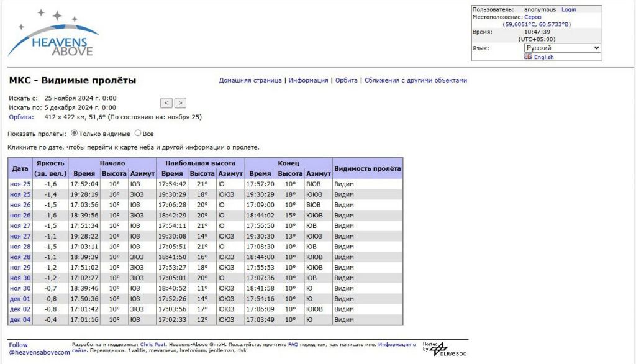
Task: Open the 'Орбита' top navigation link
Action: (346, 80)
